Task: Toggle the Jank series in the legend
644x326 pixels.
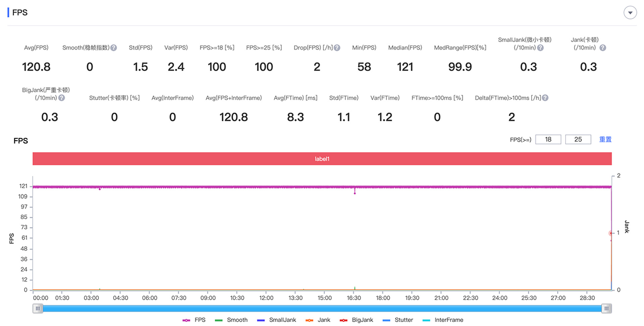Action: click(318, 320)
